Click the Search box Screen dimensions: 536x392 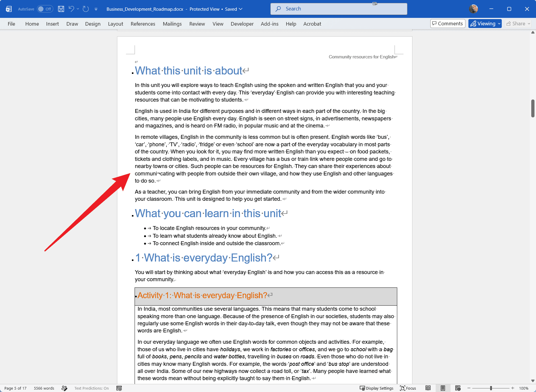click(339, 9)
